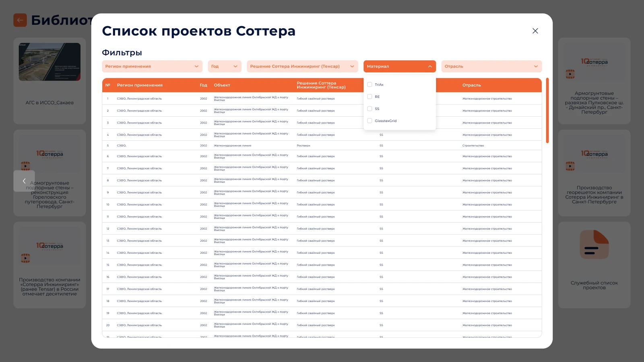
Task: Open the Отрасль filter dropdown
Action: (491, 66)
